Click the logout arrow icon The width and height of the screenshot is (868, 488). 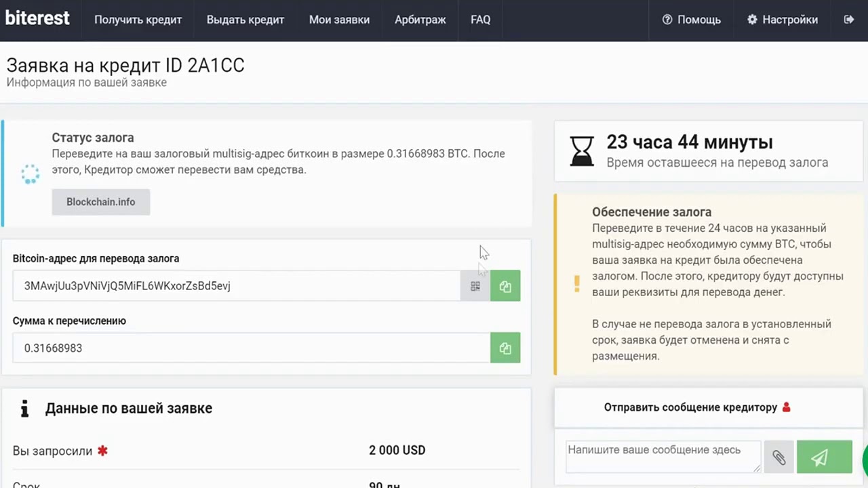848,20
